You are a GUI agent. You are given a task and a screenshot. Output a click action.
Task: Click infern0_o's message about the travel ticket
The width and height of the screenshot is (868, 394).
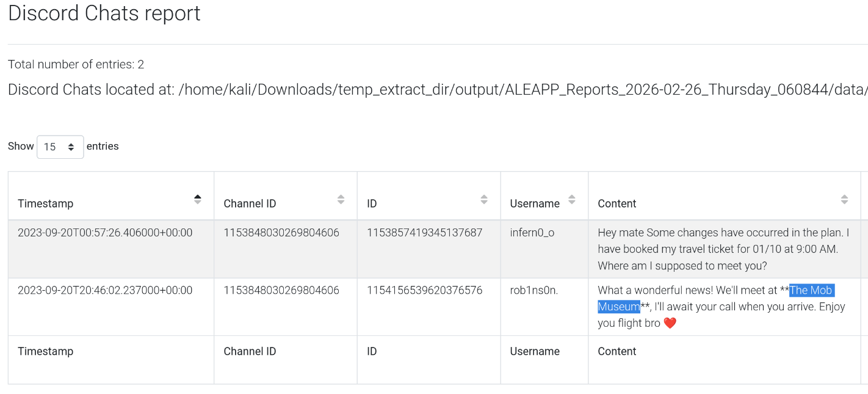point(723,249)
